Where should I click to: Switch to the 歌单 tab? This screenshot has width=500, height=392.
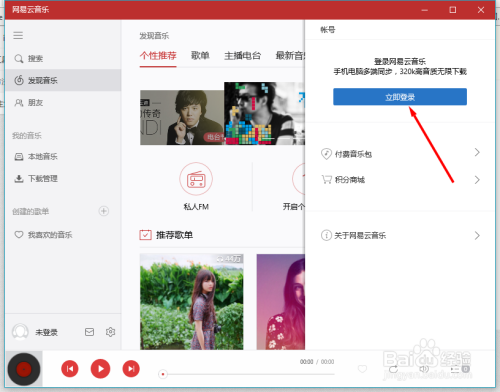coord(200,56)
